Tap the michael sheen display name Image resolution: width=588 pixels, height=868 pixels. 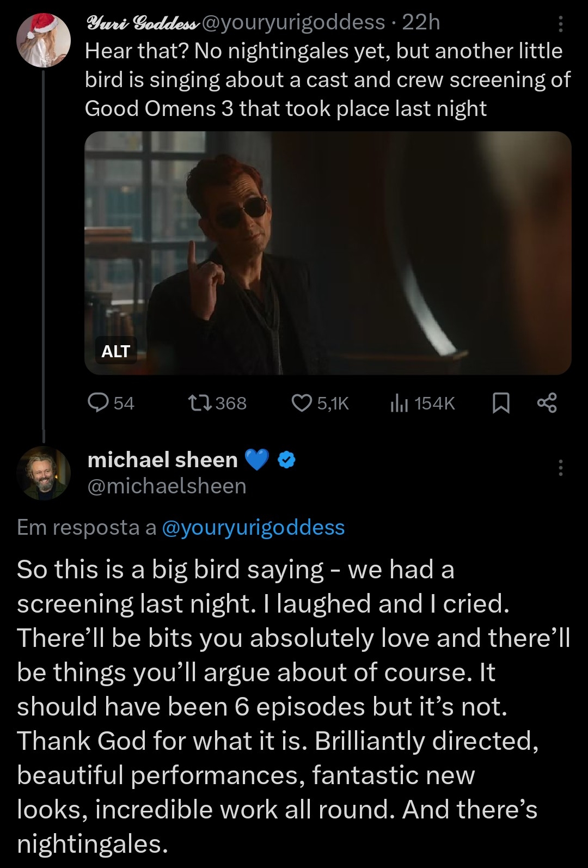(x=162, y=460)
